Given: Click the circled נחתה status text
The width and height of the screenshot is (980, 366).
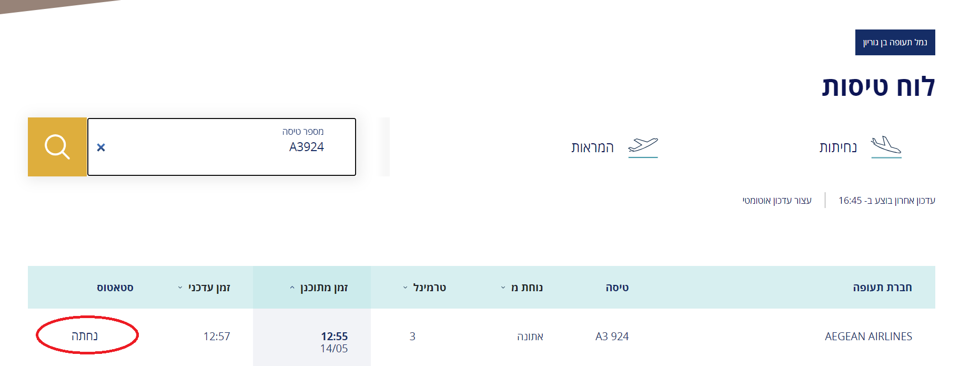Looking at the screenshot, I should (85, 336).
